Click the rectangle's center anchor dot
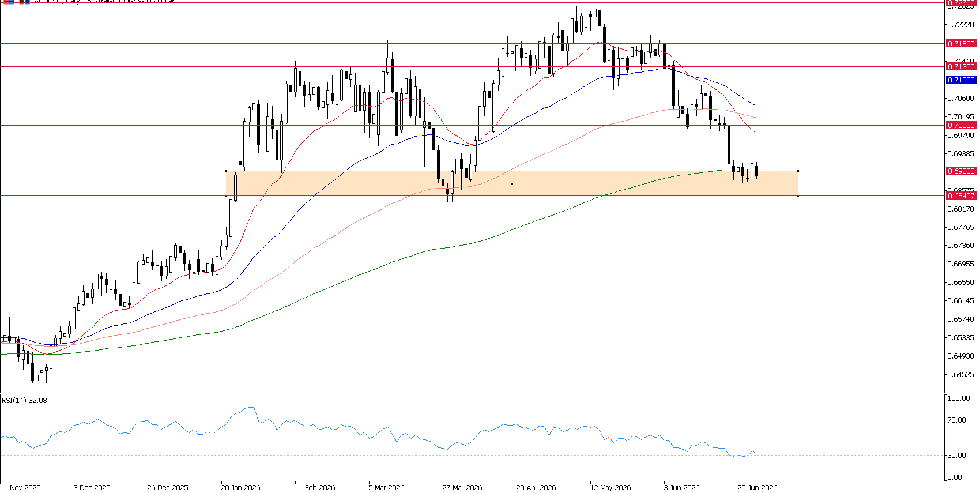This screenshot has width=980, height=493. click(512, 183)
